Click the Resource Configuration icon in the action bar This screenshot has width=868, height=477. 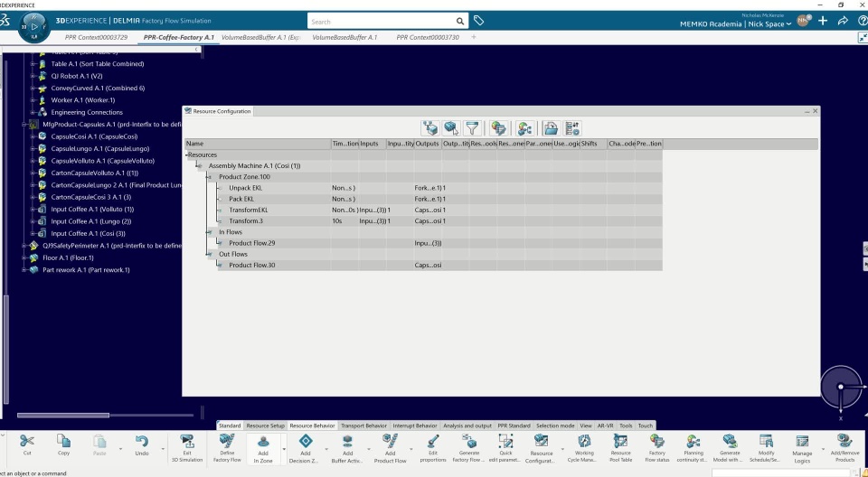(542, 441)
